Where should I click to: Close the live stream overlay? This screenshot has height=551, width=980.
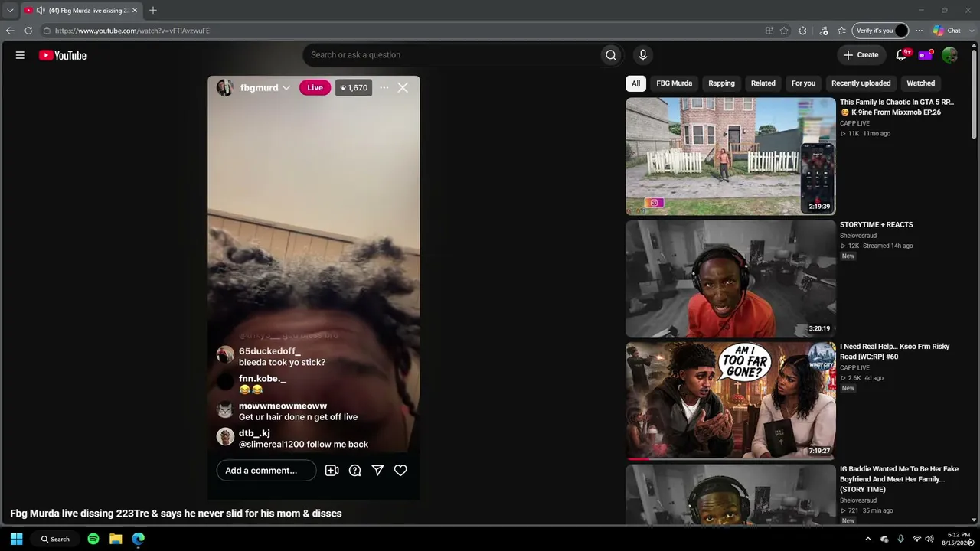coord(403,88)
